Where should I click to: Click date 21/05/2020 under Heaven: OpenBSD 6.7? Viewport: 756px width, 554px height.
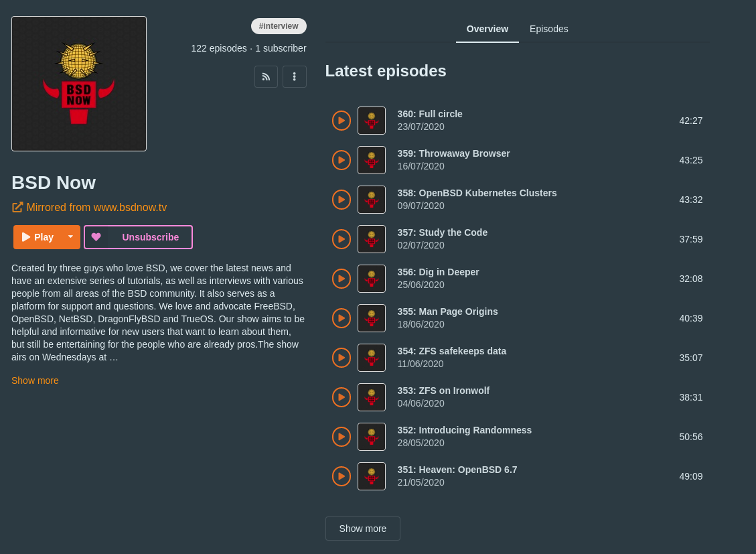click(421, 482)
